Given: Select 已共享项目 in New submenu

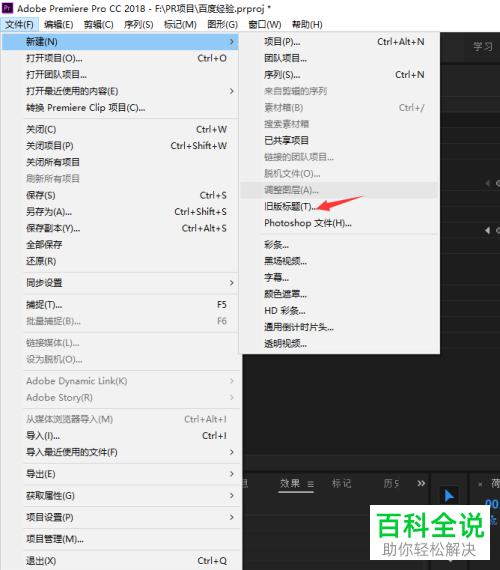Looking at the screenshot, I should click(339, 140).
